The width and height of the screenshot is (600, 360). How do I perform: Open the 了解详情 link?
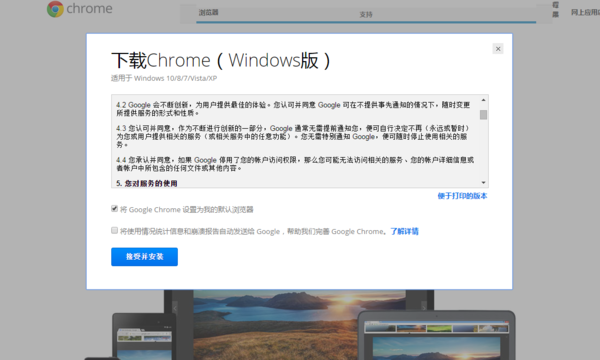click(404, 231)
